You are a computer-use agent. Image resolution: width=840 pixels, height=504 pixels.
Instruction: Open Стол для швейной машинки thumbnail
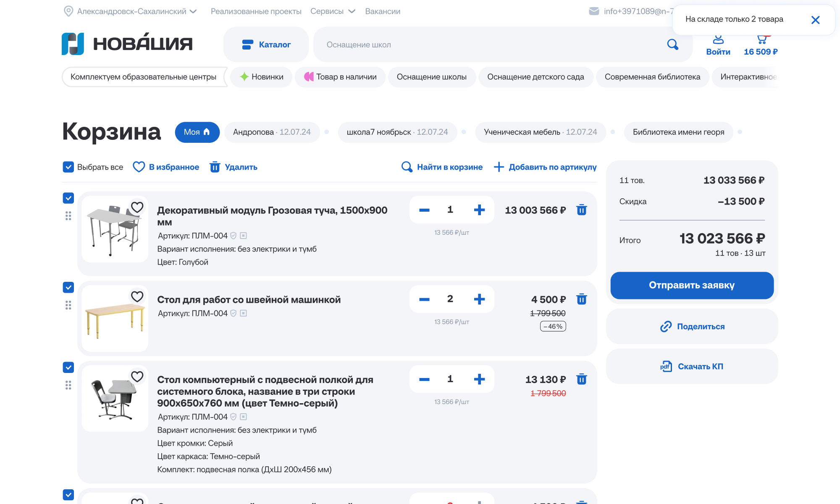point(115,319)
